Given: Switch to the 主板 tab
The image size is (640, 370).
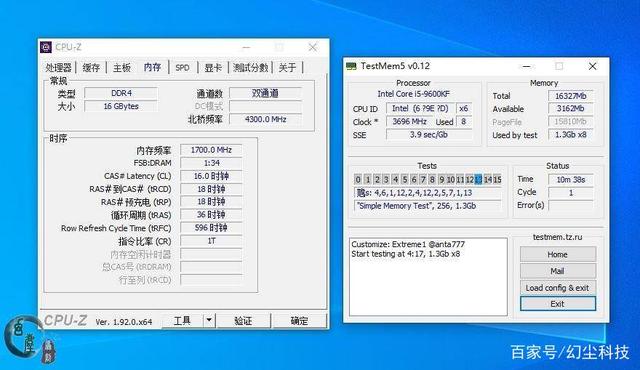Looking at the screenshot, I should 122,68.
